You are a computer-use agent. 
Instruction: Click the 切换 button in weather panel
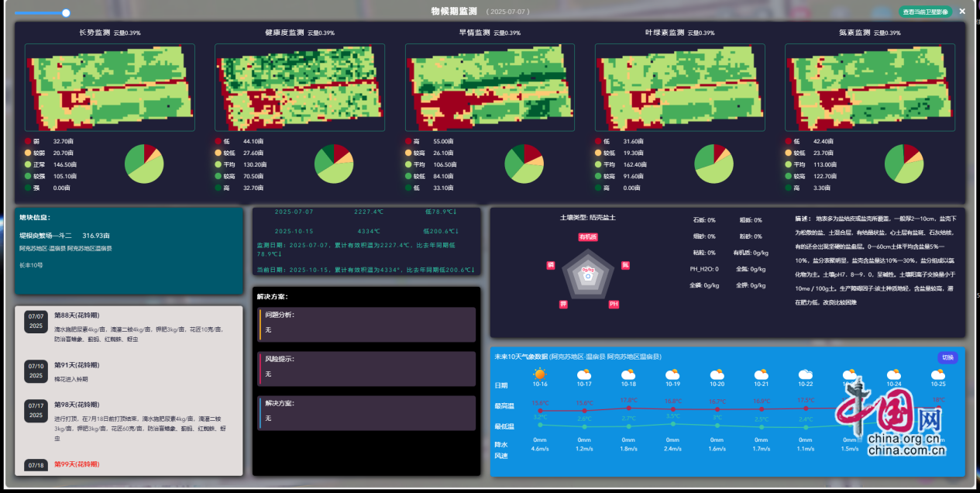click(x=947, y=357)
